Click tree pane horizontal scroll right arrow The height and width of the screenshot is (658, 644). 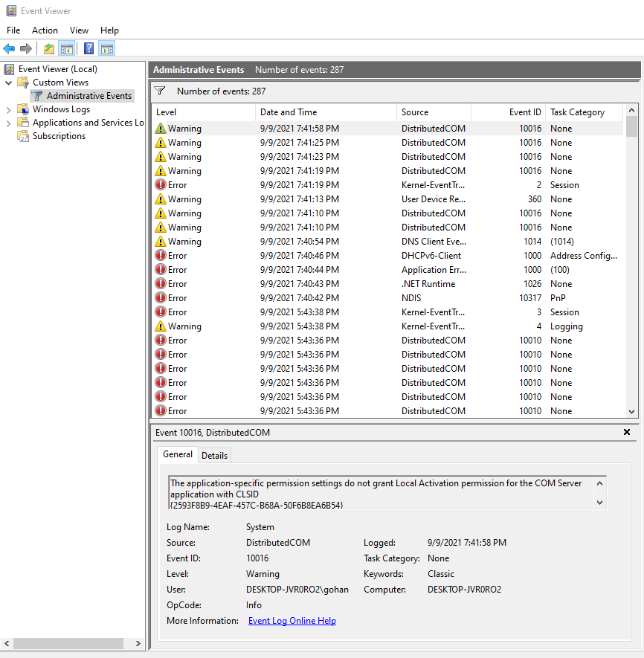tap(138, 643)
